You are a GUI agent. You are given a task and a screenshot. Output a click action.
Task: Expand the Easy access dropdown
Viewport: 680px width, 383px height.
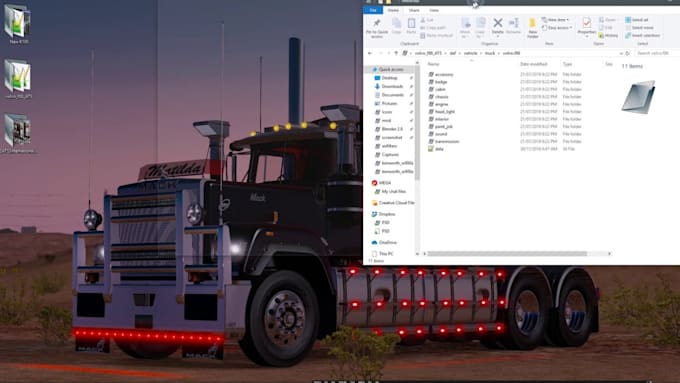tap(557, 28)
